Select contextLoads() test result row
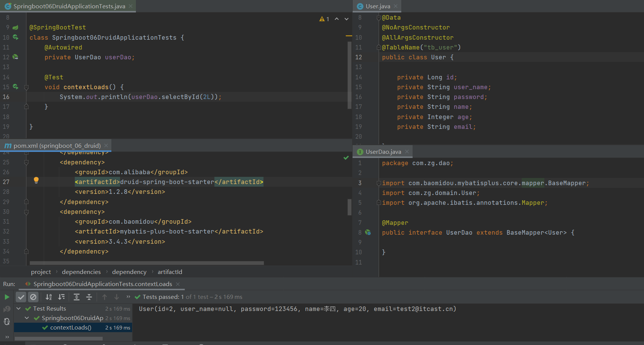Screen dimensions: 644x345 pyautogui.click(x=73, y=328)
